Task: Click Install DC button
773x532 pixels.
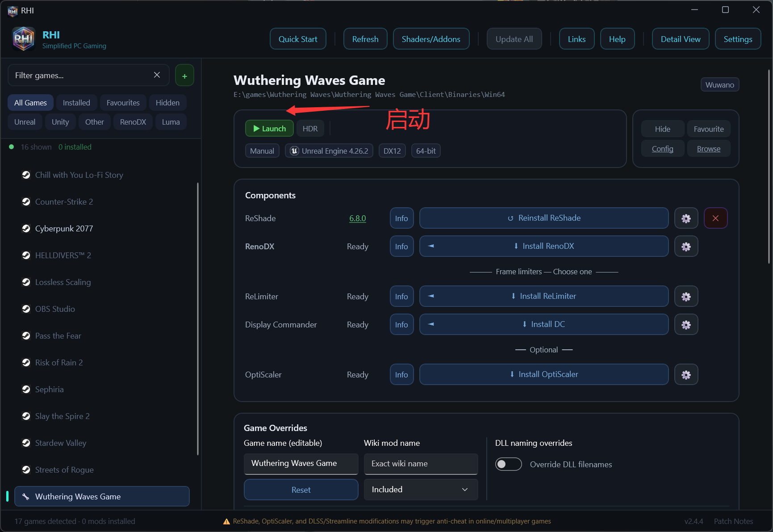Action: click(x=544, y=324)
